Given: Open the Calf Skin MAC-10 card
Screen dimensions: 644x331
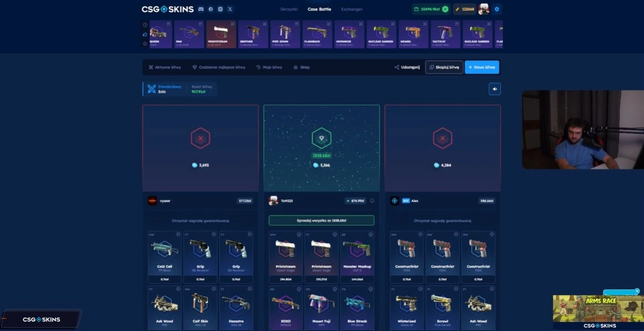Looking at the screenshot, I should point(201,308).
